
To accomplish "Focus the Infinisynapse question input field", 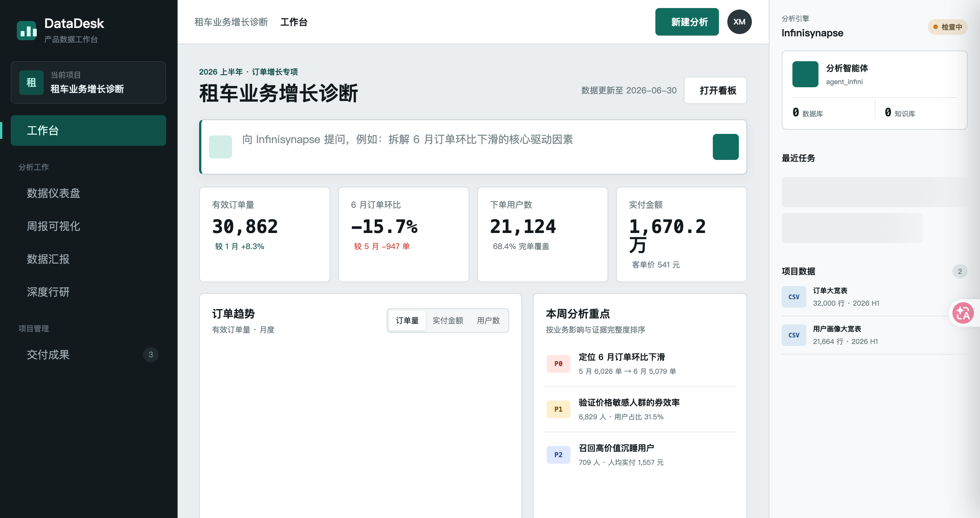I will [473, 147].
